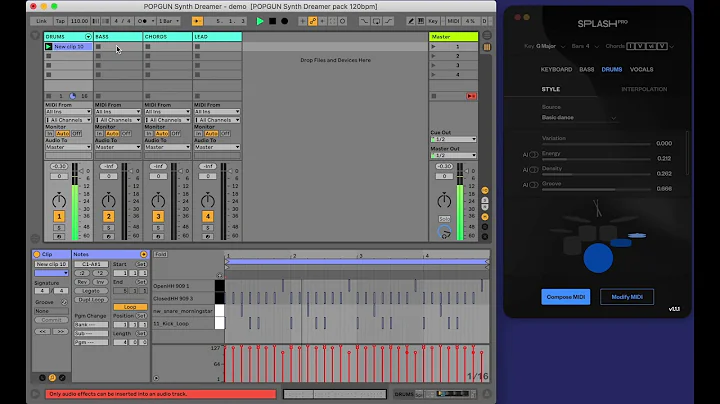Viewport: 720px width, 404px height.
Task: Open the STYLE tab in Splash
Action: tap(551, 89)
